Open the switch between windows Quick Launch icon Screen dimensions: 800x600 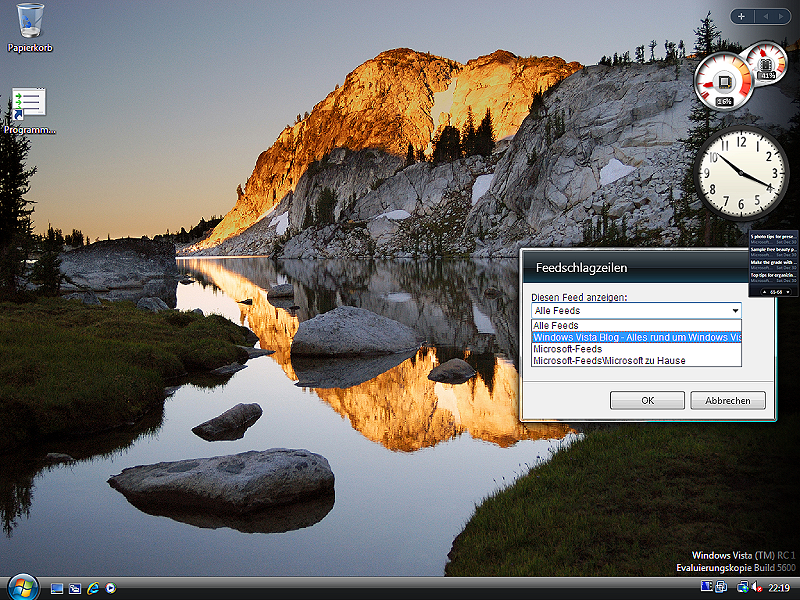click(x=75, y=588)
